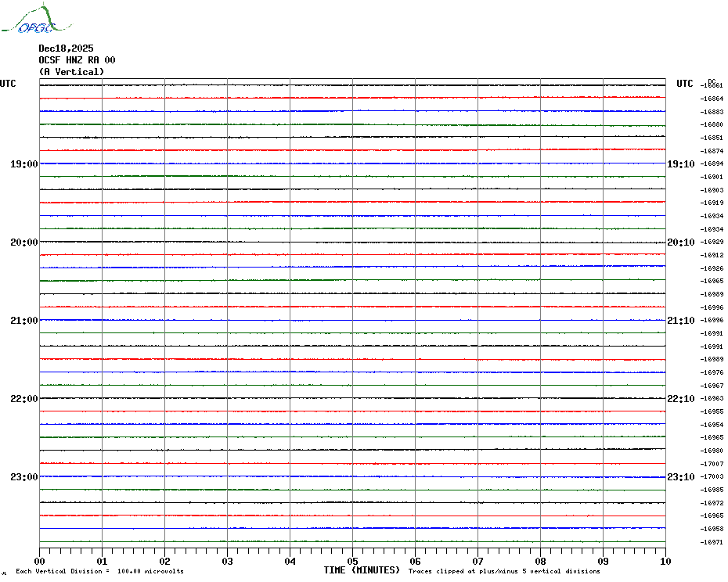The width and height of the screenshot is (728, 582).
Task: Click the 09 minute axis label
Action: (603, 561)
